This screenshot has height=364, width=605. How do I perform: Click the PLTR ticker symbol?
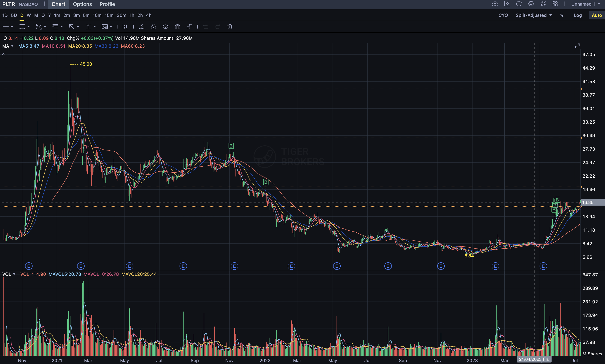click(x=9, y=4)
